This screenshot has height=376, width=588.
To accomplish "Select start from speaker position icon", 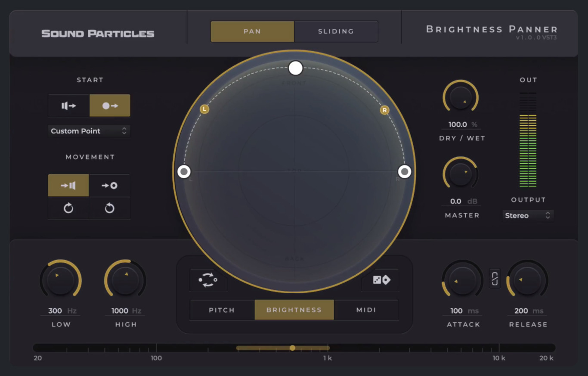I will point(69,106).
